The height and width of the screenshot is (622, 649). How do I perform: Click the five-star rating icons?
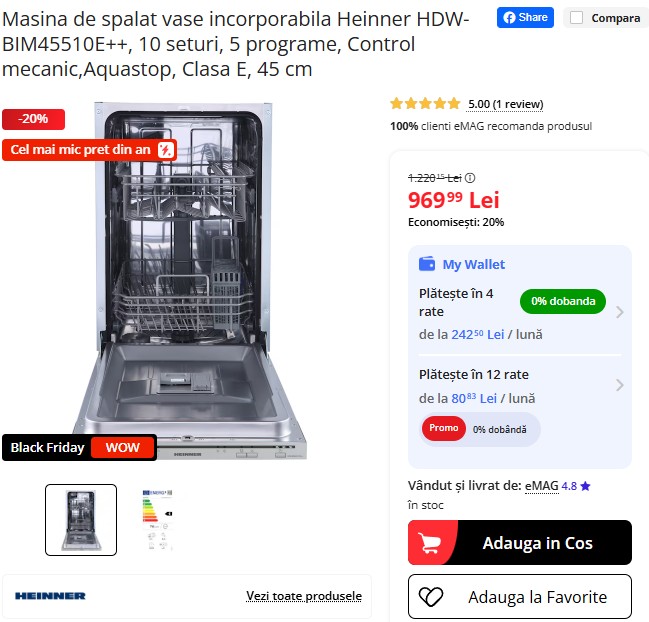[x=425, y=103]
